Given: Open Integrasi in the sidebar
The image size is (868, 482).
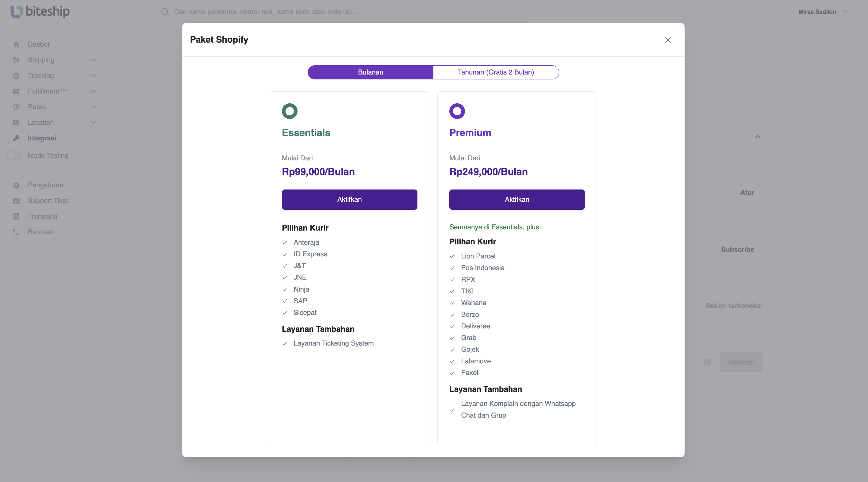Looking at the screenshot, I should click(42, 138).
